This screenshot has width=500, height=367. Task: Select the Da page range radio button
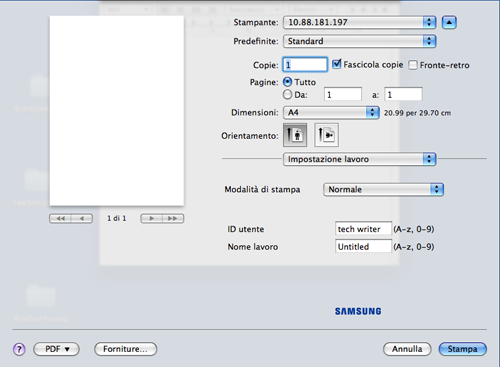tap(287, 95)
